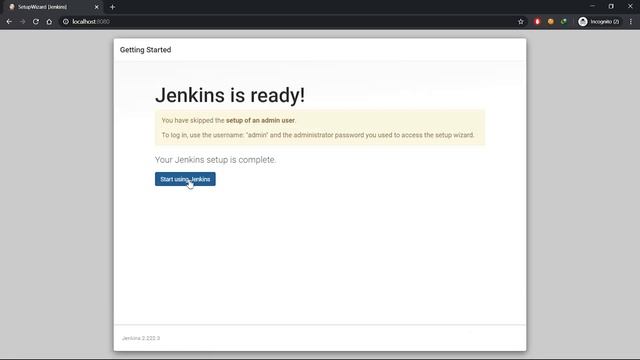The height and width of the screenshot is (360, 640).
Task: Minimize the browser window
Action: click(592, 6)
